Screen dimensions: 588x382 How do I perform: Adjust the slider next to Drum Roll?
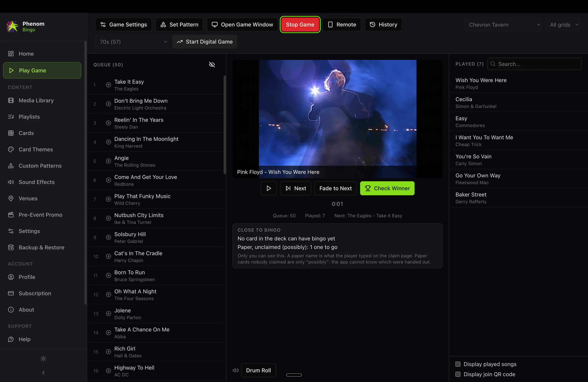point(294,375)
